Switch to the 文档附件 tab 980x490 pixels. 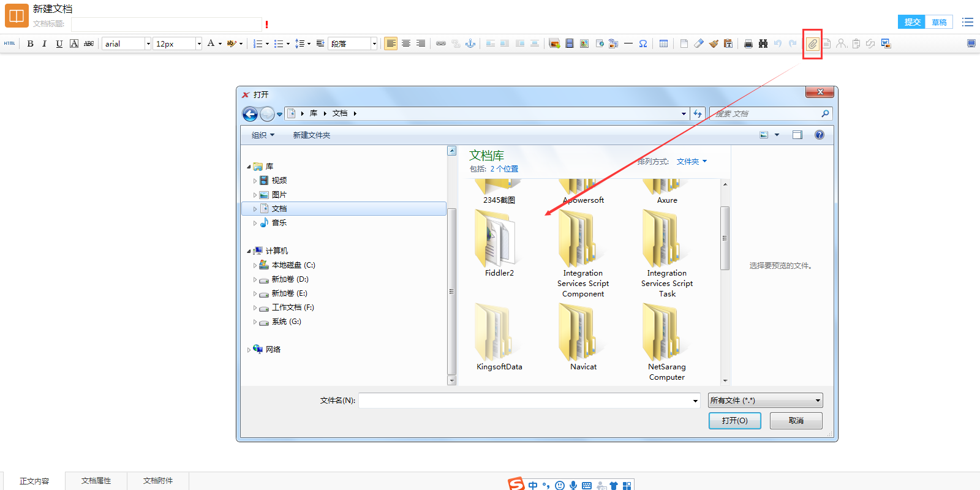(158, 481)
